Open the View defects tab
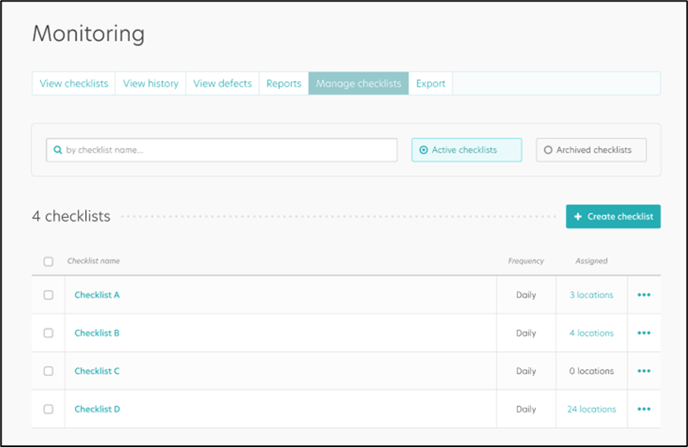Screen dimensions: 688x447 click(x=222, y=83)
